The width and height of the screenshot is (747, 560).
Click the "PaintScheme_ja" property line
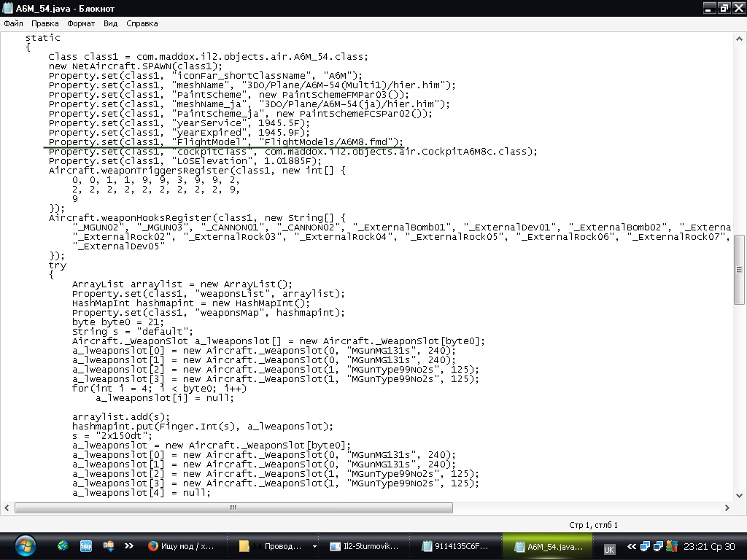click(x=241, y=113)
